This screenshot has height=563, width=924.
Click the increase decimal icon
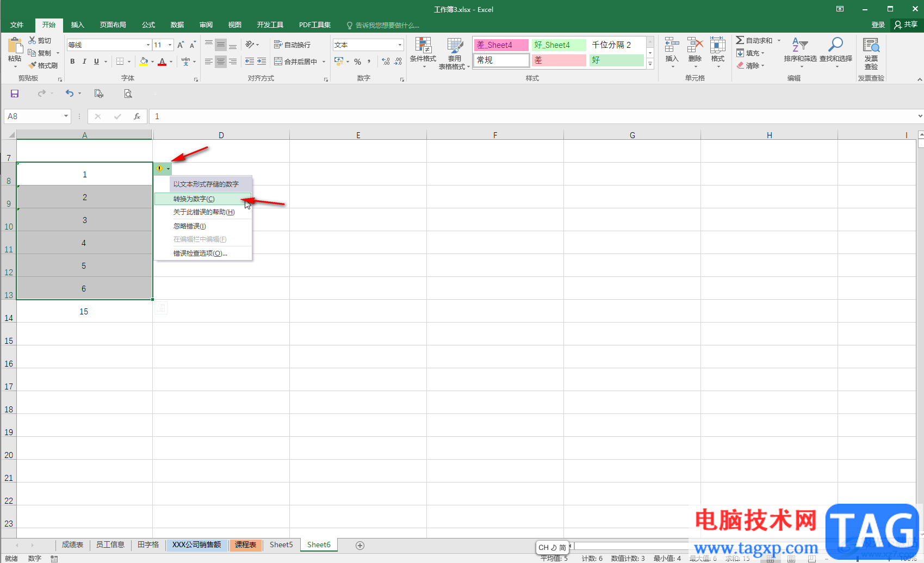[386, 61]
